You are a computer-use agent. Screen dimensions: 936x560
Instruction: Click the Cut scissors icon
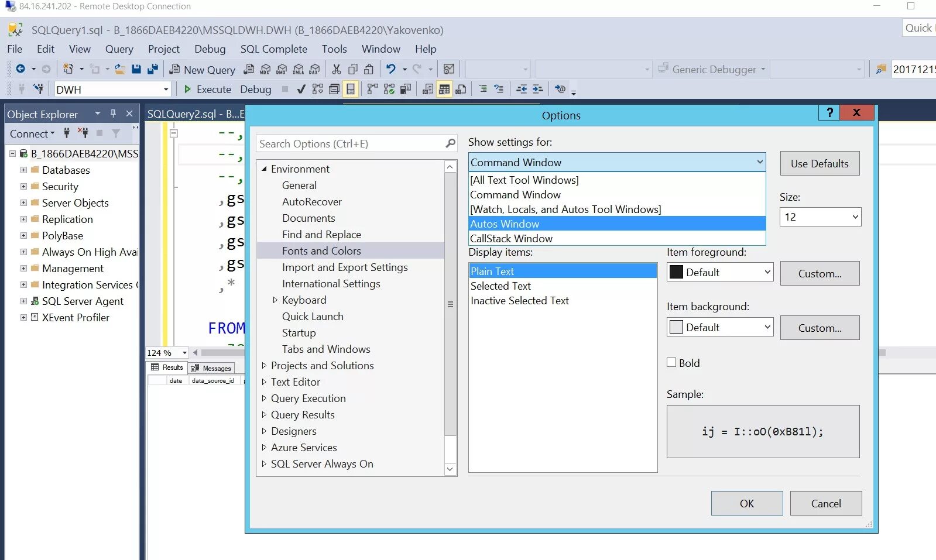click(337, 69)
